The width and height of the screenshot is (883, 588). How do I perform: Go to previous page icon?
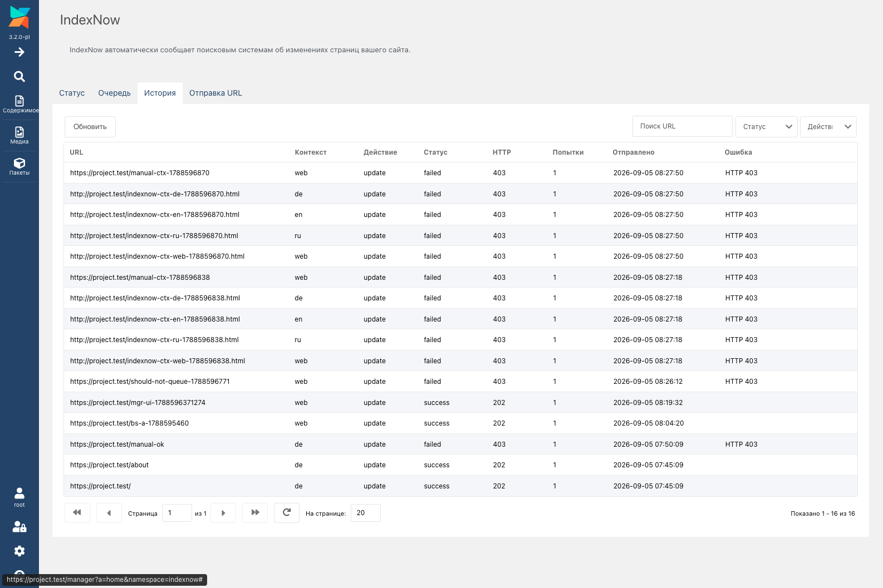[x=109, y=513]
